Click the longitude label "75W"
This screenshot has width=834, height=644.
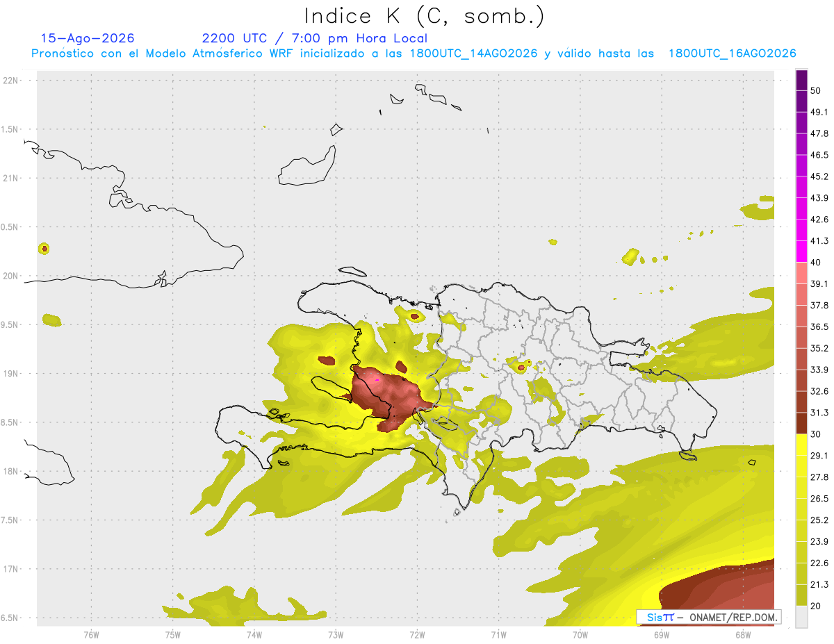point(172,635)
